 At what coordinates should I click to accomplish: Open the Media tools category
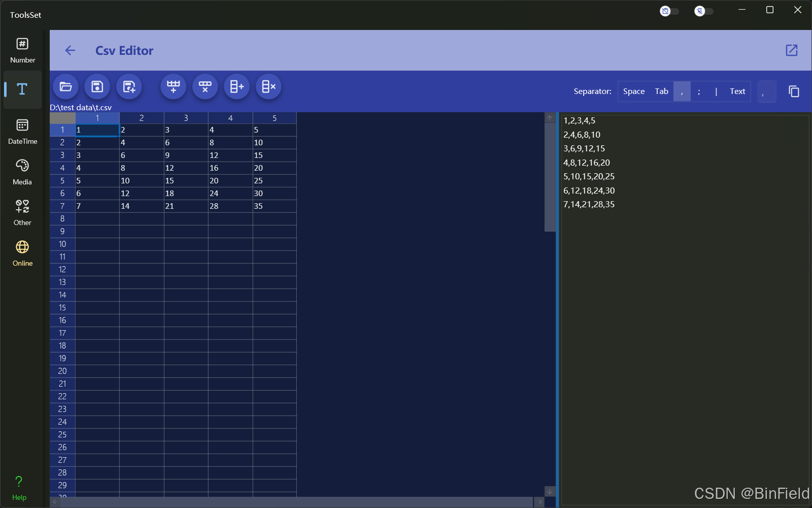coord(22,173)
